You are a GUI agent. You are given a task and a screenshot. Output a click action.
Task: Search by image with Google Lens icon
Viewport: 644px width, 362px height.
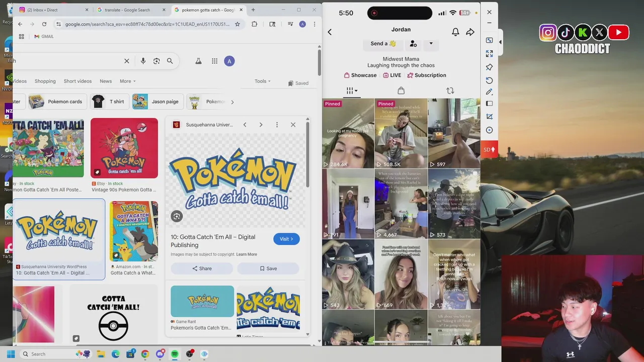156,61
